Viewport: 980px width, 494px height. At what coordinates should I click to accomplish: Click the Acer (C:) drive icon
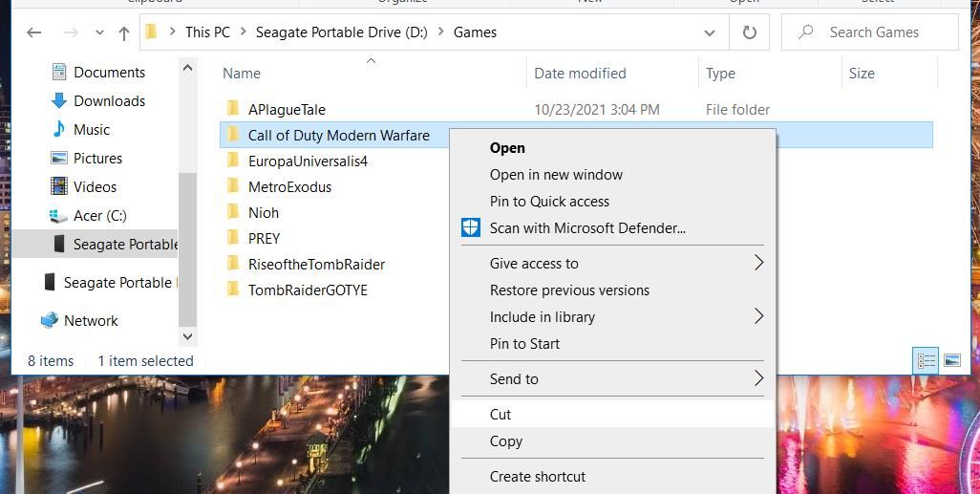[58, 216]
